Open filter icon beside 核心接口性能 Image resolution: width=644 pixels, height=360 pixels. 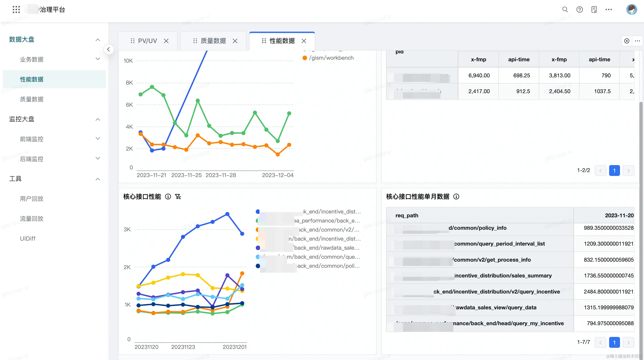178,197
